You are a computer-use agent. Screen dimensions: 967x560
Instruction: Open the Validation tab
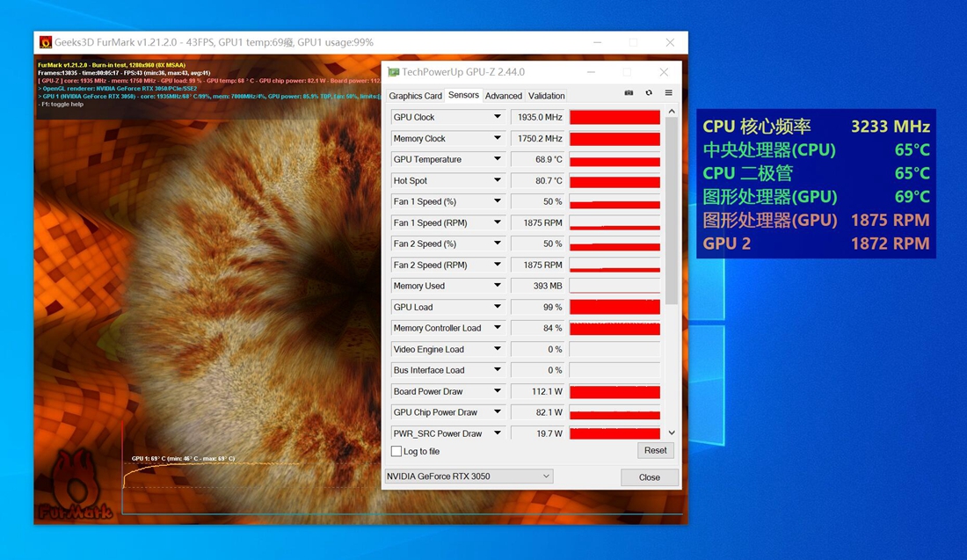tap(546, 95)
